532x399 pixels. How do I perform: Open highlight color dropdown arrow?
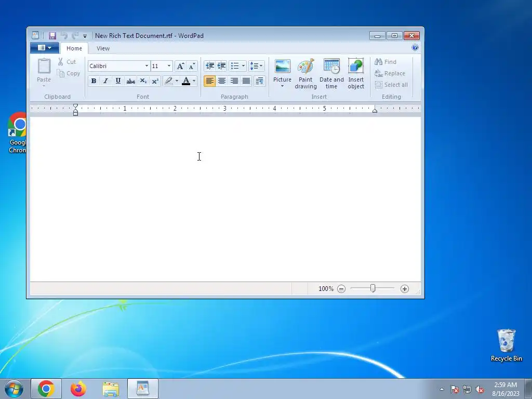(x=177, y=81)
